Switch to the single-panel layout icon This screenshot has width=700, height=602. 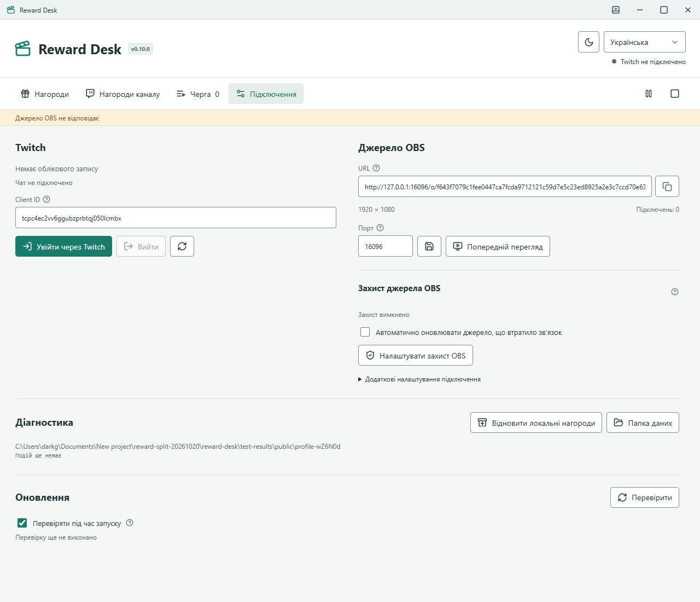[x=675, y=94]
